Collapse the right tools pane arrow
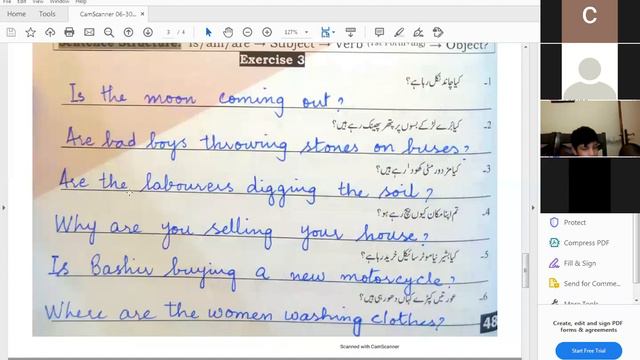The height and width of the screenshot is (360, 640). (x=533, y=208)
